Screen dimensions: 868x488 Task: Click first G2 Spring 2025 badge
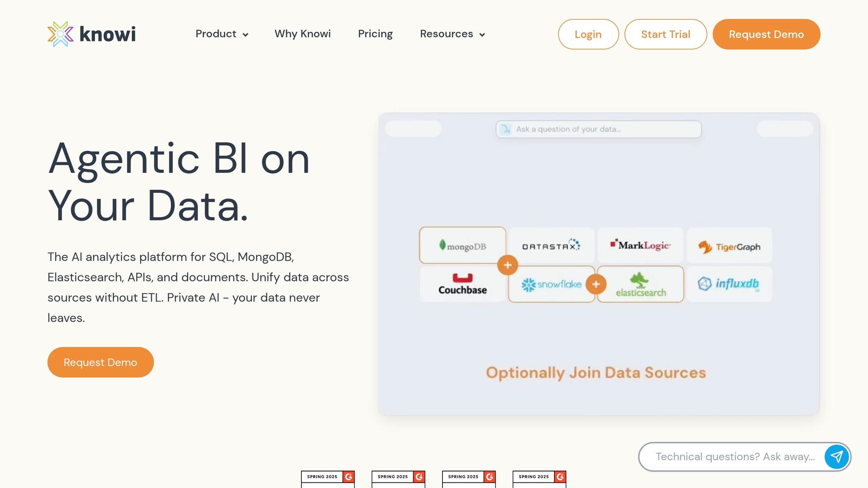[x=328, y=479]
